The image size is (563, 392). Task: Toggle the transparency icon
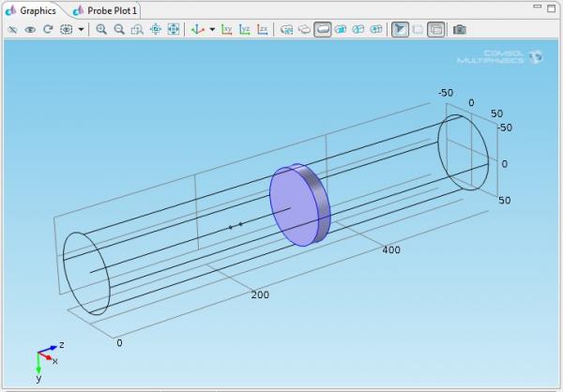coord(418,29)
